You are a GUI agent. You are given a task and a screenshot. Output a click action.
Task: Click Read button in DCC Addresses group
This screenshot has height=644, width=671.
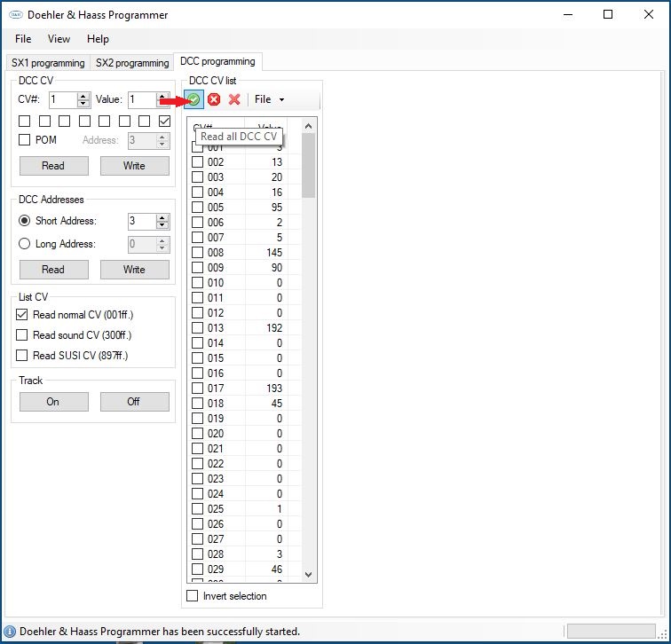click(53, 270)
